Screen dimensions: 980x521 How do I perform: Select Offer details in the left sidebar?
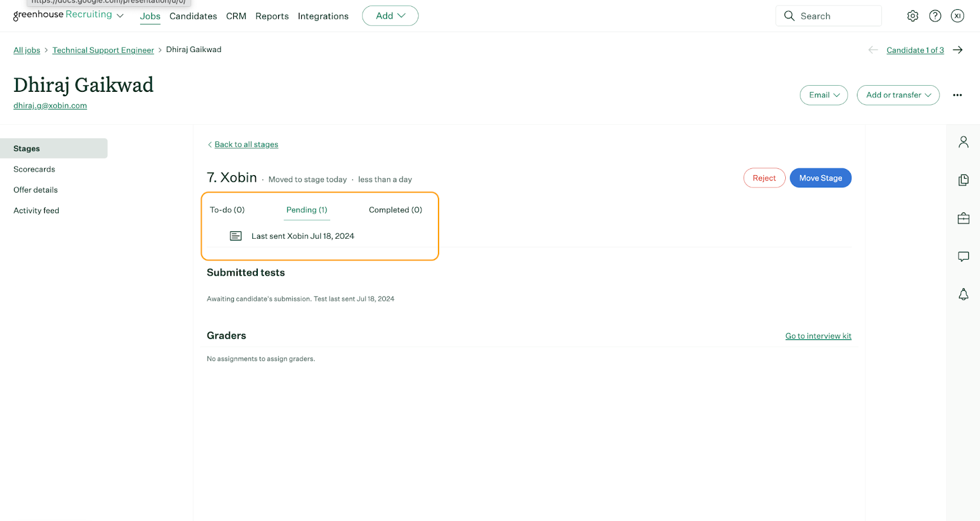(x=36, y=190)
